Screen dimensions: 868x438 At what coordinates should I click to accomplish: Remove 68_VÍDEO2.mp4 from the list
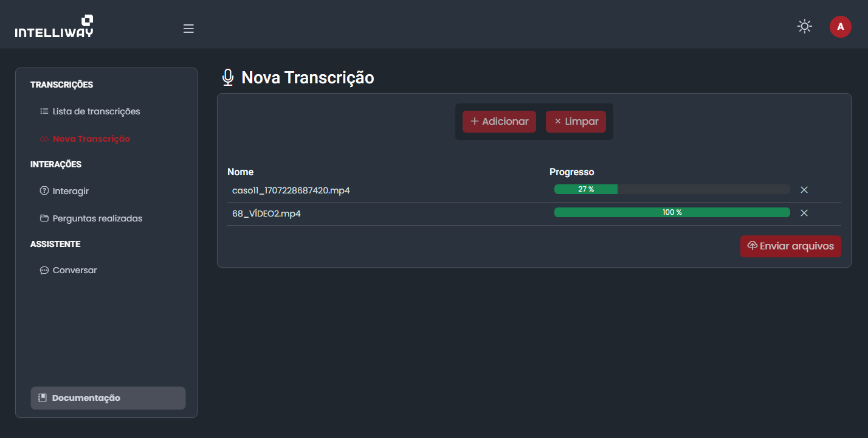pyautogui.click(x=804, y=213)
